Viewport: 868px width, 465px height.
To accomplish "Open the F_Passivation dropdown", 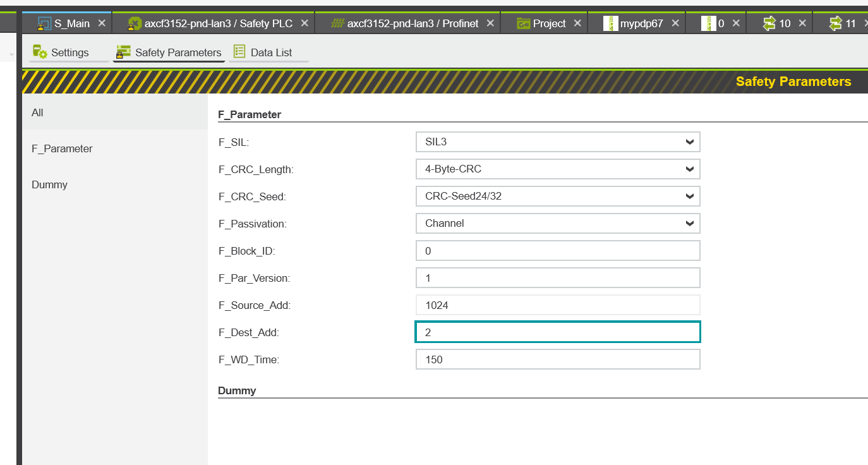I will coord(558,223).
